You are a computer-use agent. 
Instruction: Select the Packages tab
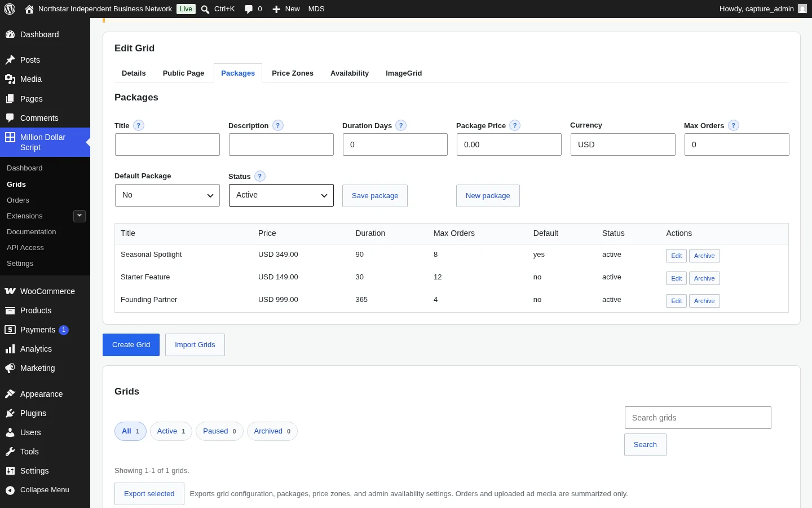238,73
